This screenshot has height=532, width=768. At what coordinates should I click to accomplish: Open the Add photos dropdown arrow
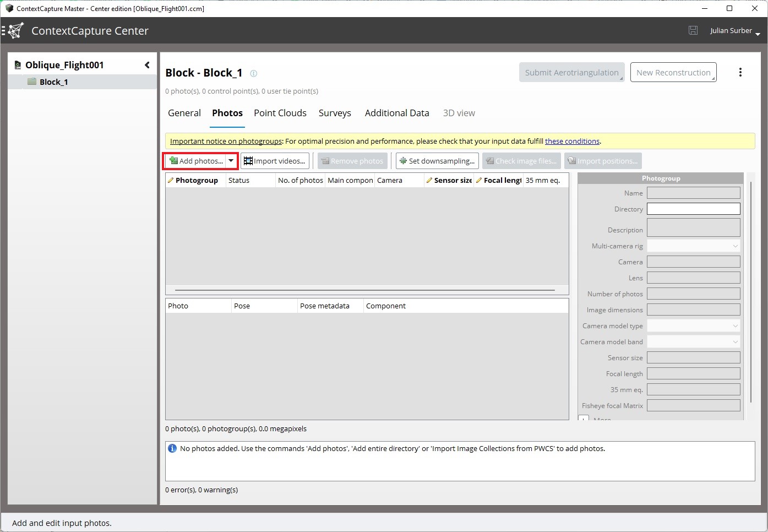point(231,161)
